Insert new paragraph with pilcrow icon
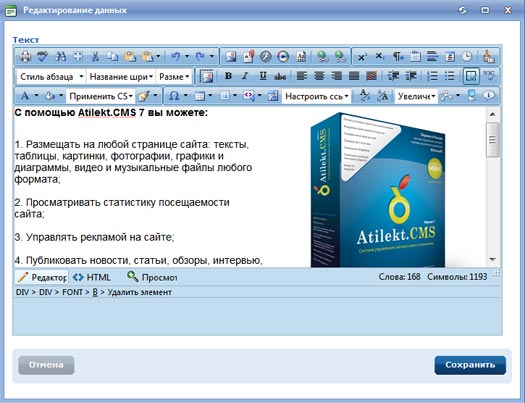Image resolution: width=525 pixels, height=403 pixels. 398,57
